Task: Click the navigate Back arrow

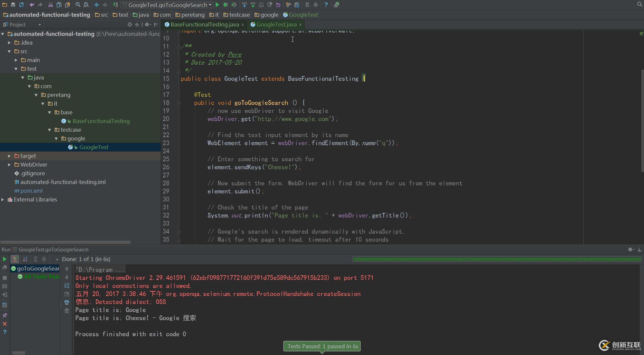Action: (x=97, y=5)
